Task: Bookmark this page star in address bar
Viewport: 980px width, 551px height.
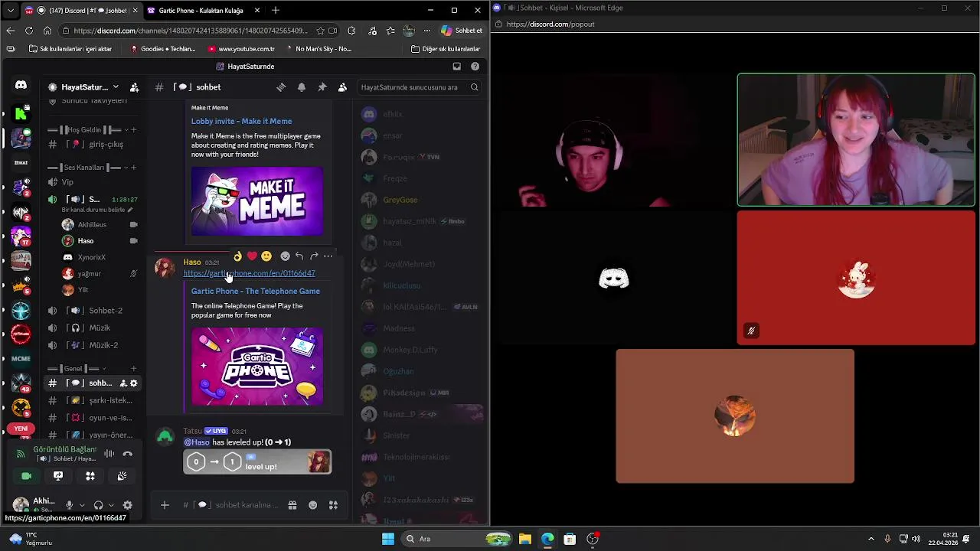Action: [319, 31]
